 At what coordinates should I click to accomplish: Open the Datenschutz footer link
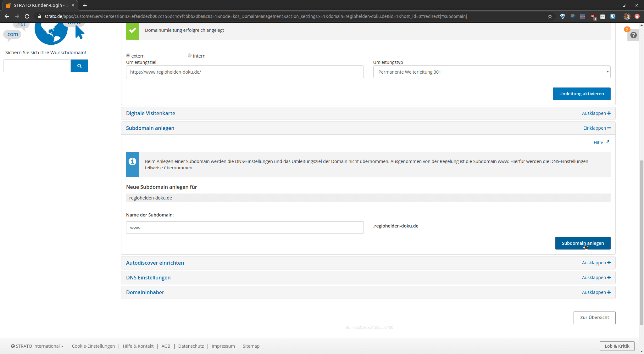191,346
